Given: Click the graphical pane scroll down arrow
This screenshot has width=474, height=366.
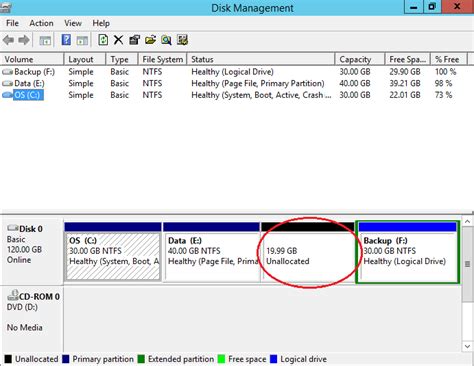Looking at the screenshot, I should (467, 346).
